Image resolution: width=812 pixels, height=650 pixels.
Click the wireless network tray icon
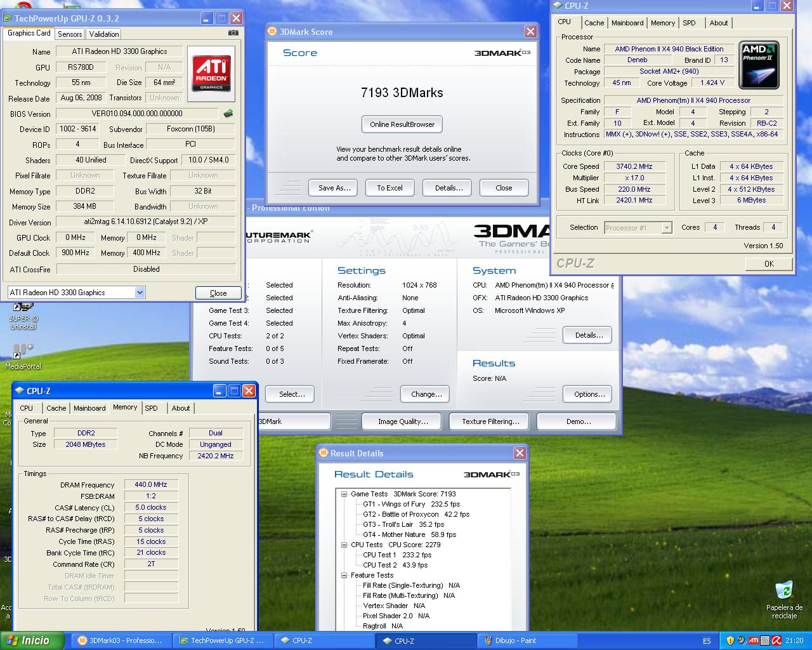[764, 640]
